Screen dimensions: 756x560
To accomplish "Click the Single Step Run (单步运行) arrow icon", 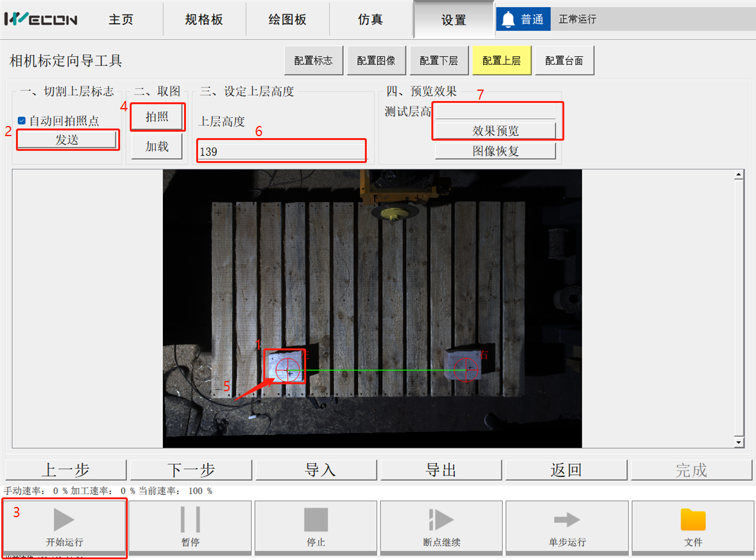I will [x=566, y=520].
